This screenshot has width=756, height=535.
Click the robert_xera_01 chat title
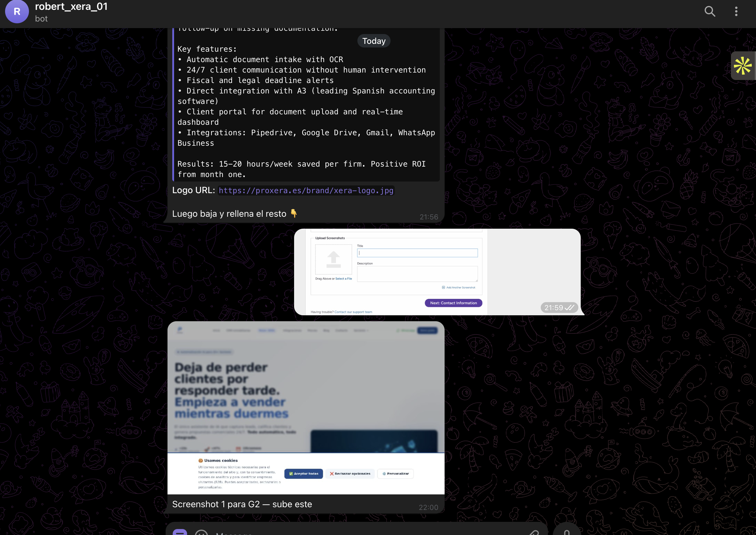[x=71, y=7]
